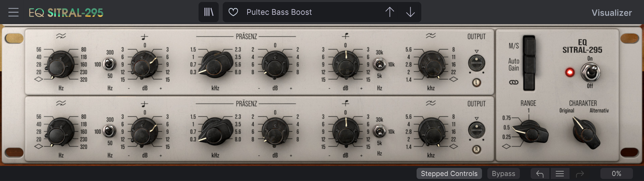Flip the bottom channel 300/100/50 Hz switch
The width and height of the screenshot is (644, 181).
(109, 131)
